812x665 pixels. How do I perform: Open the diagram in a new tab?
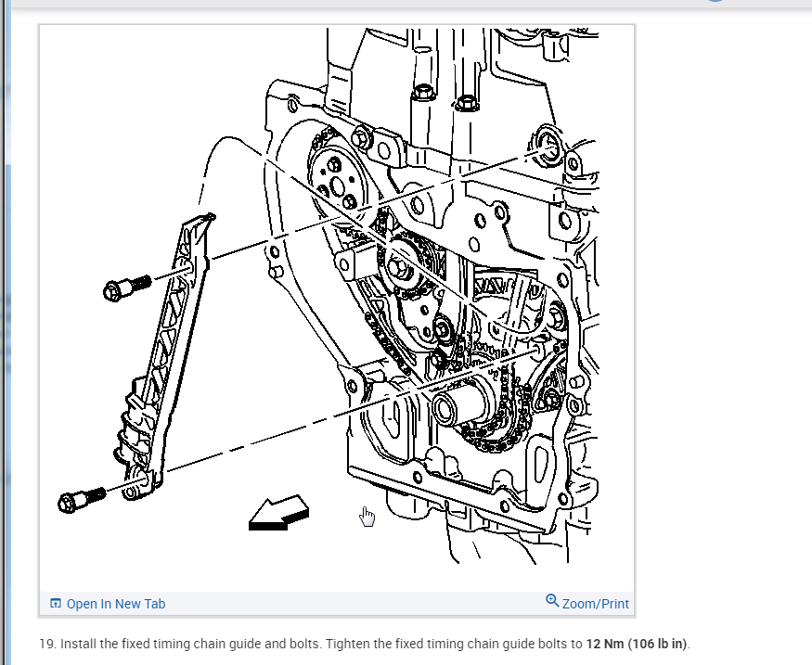coord(108,604)
